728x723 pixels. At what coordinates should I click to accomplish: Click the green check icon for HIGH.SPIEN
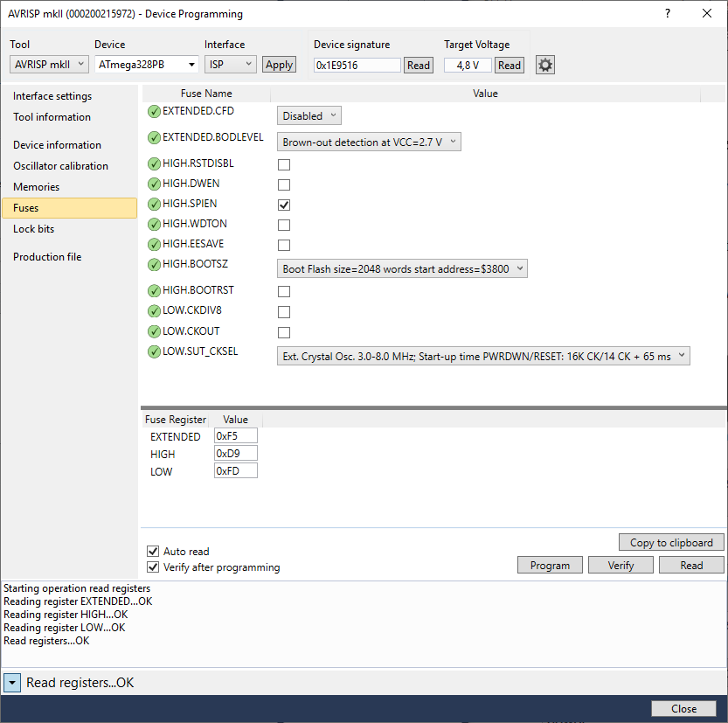click(154, 205)
